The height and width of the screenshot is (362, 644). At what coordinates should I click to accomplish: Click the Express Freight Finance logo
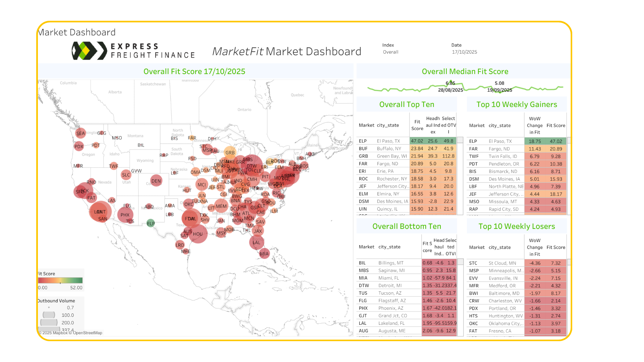pos(133,51)
